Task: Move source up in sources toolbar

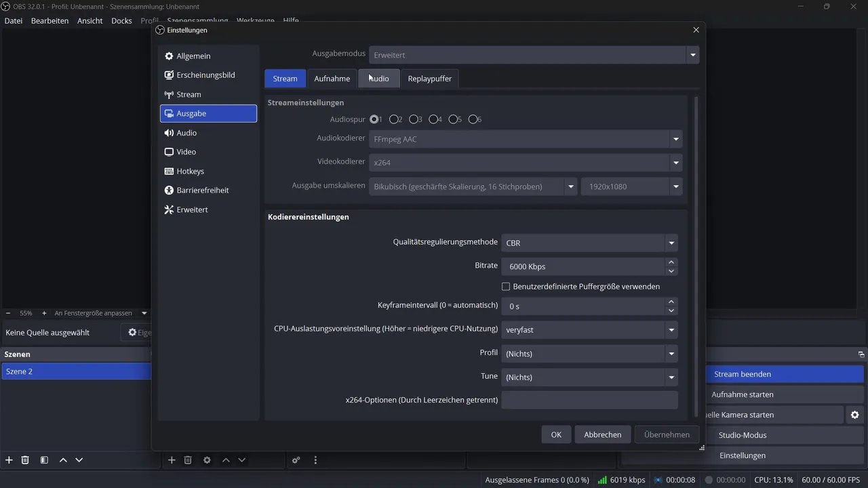Action: (226, 460)
